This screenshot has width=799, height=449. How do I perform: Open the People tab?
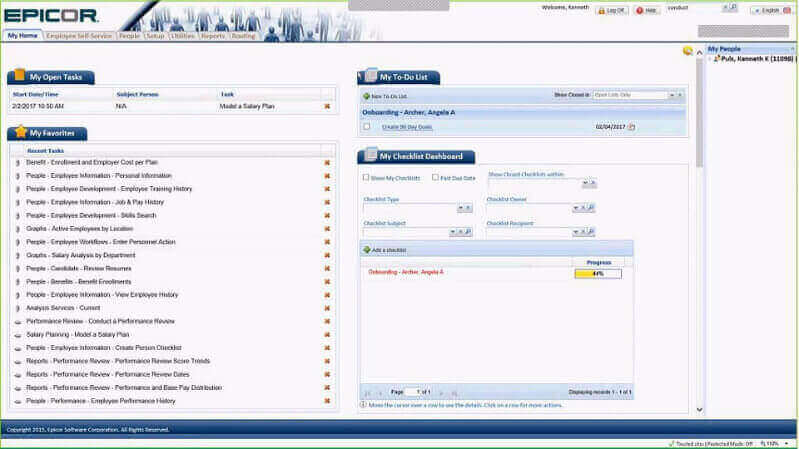click(x=129, y=36)
